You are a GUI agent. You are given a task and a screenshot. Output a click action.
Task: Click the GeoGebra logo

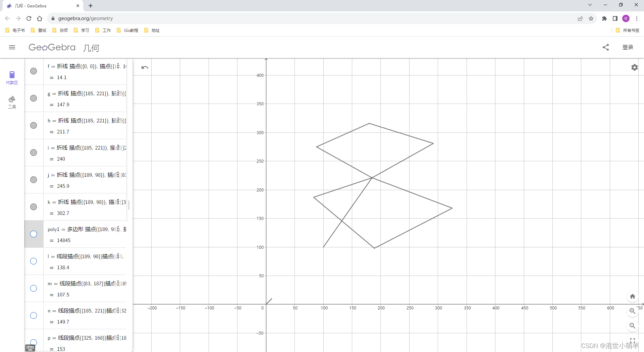coord(52,47)
